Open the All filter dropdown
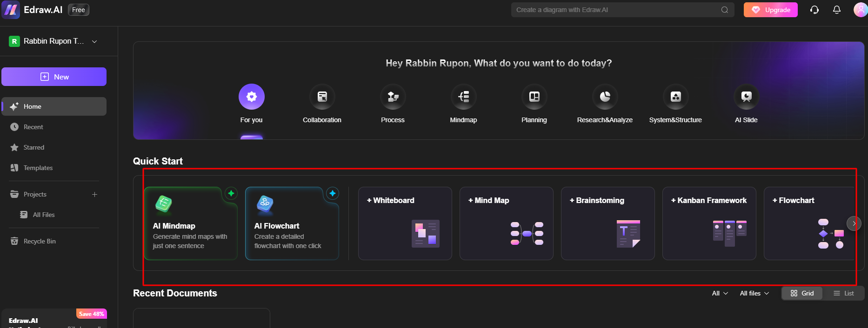The image size is (868, 328). (x=720, y=293)
